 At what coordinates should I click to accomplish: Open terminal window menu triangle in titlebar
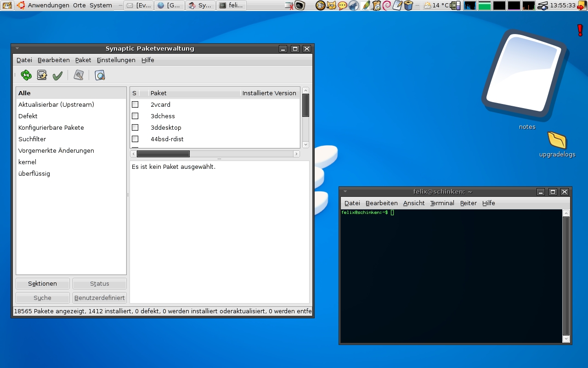pyautogui.click(x=345, y=191)
